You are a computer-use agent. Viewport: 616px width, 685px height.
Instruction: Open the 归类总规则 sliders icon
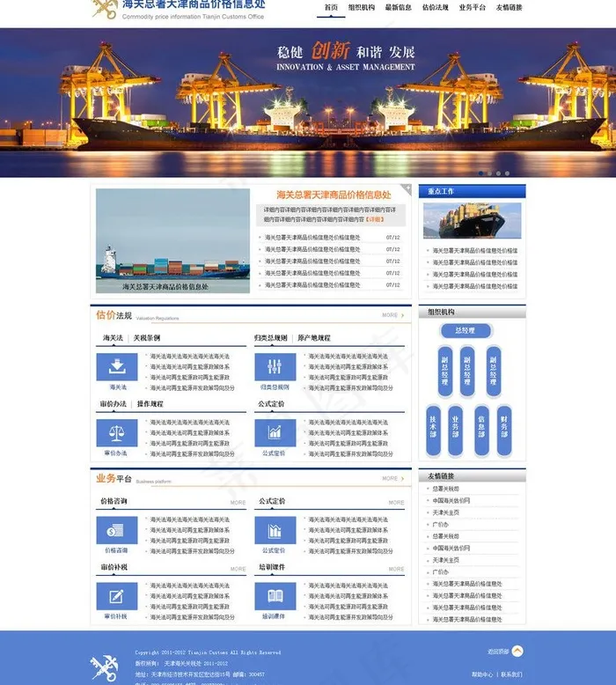pyautogui.click(x=275, y=367)
